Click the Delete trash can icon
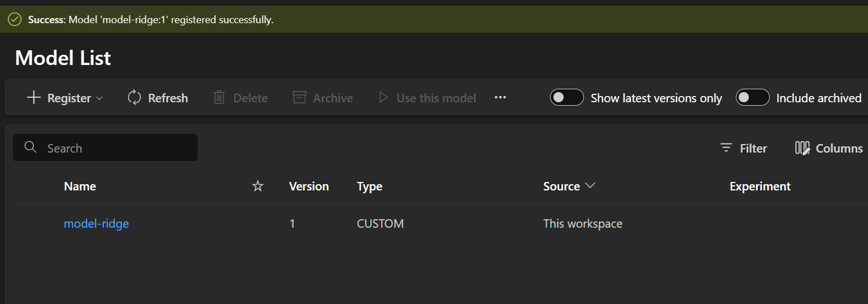Viewport: 868px width, 304px height. tap(219, 98)
